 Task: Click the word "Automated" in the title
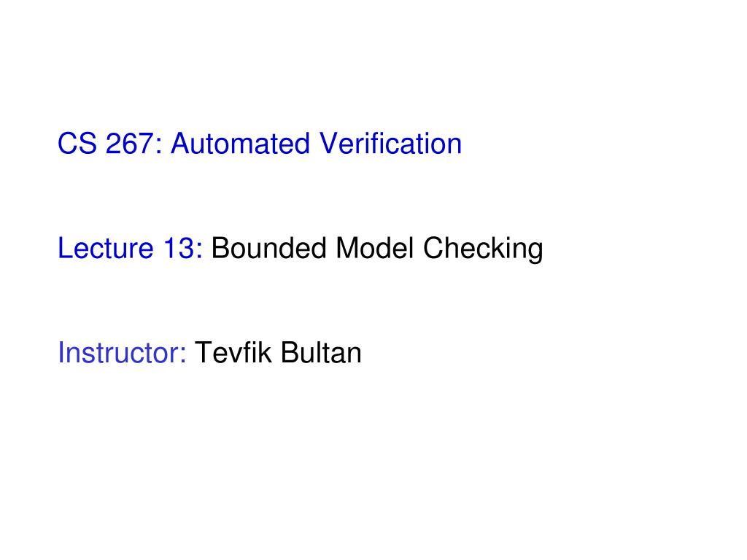click(240, 144)
